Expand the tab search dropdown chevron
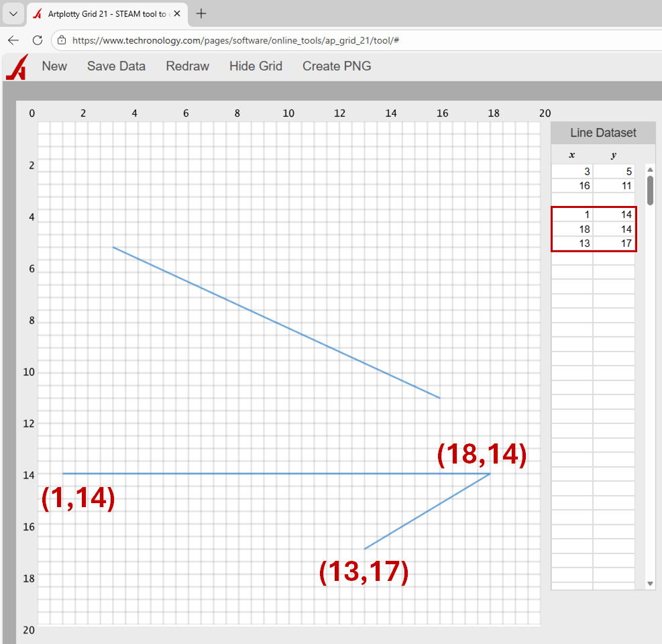662x644 pixels. click(x=13, y=13)
